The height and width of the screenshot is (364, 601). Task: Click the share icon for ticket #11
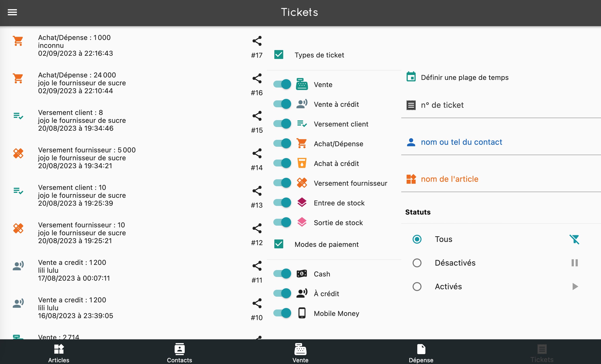pyautogui.click(x=257, y=266)
